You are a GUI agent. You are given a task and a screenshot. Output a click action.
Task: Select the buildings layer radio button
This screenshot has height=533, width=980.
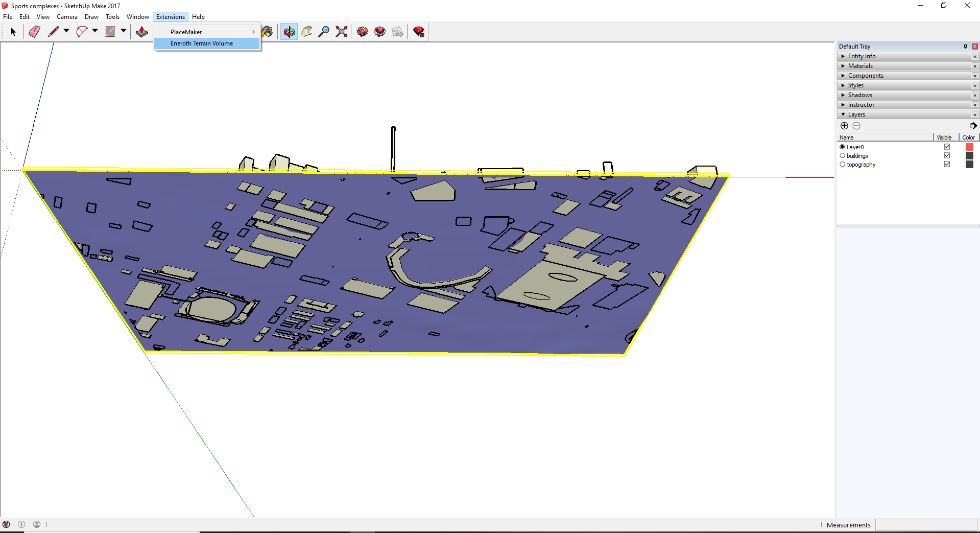pos(842,155)
